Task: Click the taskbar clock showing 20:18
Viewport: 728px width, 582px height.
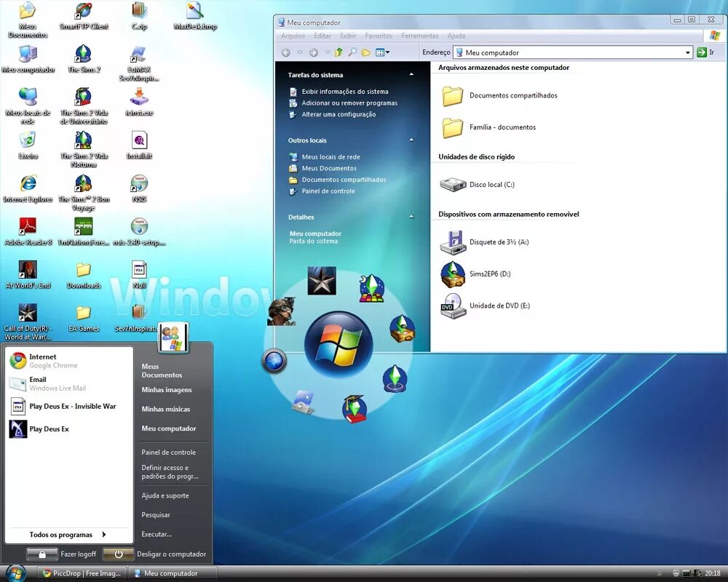Action: [713, 574]
